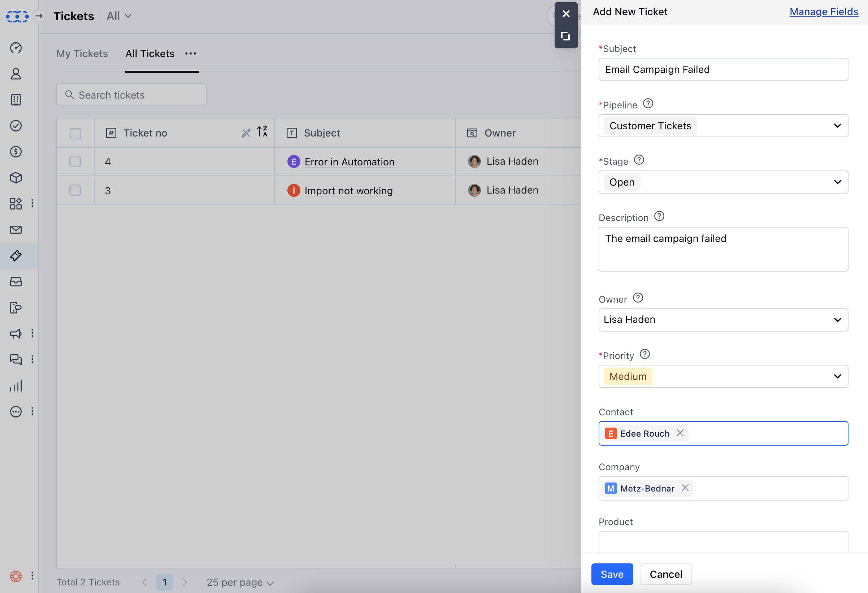The width and height of the screenshot is (868, 593).
Task: Open the Reports bar chart icon
Action: (16, 386)
